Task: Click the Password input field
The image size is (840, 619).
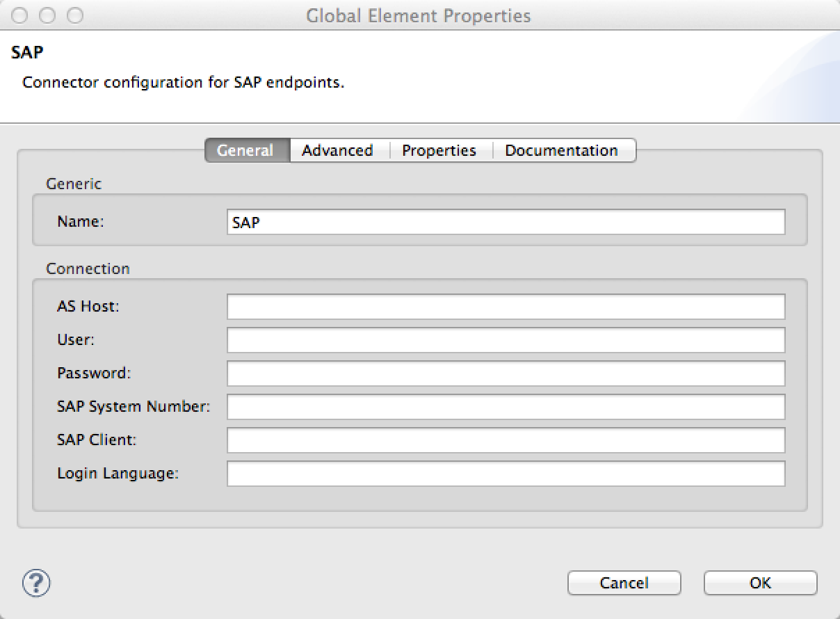Action: click(504, 373)
